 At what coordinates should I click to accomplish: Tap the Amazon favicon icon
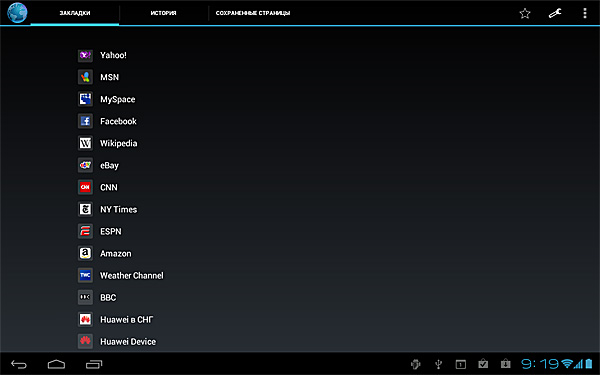pyautogui.click(x=85, y=253)
